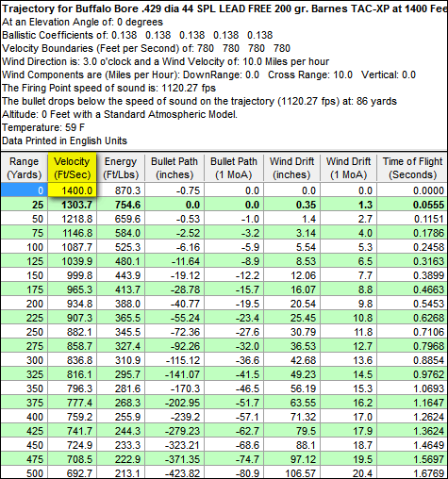Click energy value 388.0
Screen dimensions: 448x479
coord(121,304)
